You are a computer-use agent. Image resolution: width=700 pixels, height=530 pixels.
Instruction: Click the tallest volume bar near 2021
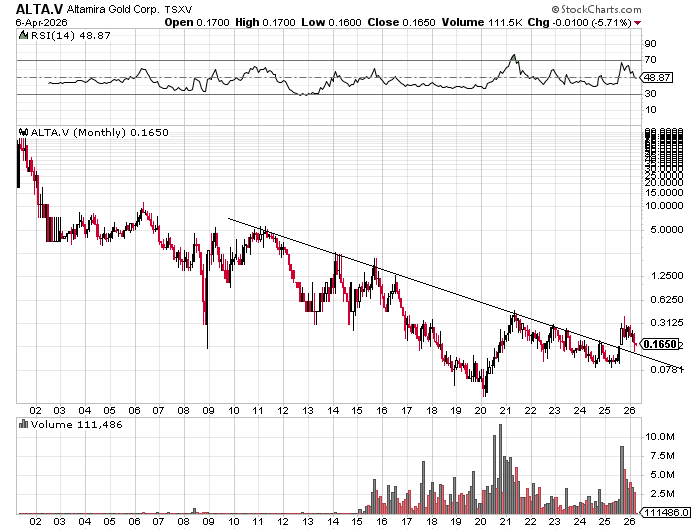coord(500,469)
